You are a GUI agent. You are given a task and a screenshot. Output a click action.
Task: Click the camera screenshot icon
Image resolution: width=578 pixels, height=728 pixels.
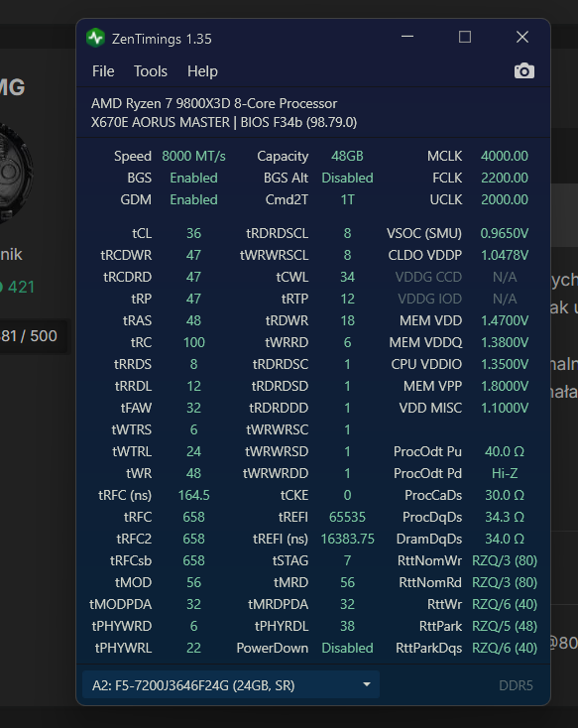[524, 71]
